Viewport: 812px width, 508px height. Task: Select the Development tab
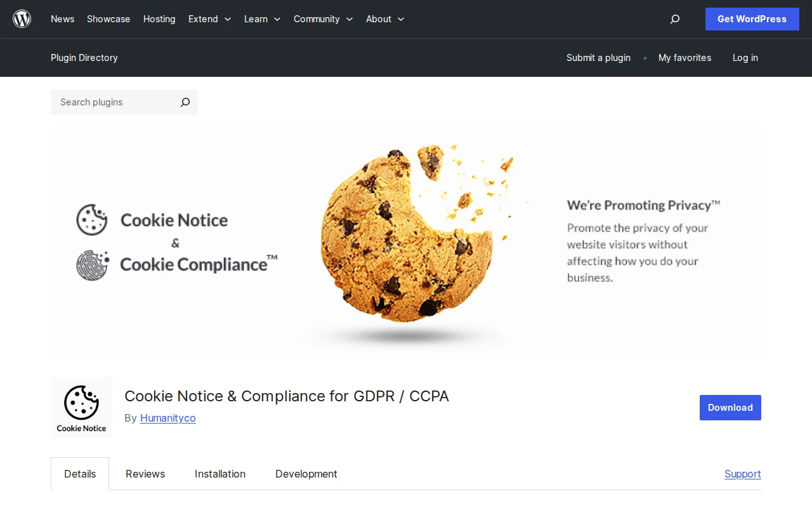pyautogui.click(x=306, y=474)
